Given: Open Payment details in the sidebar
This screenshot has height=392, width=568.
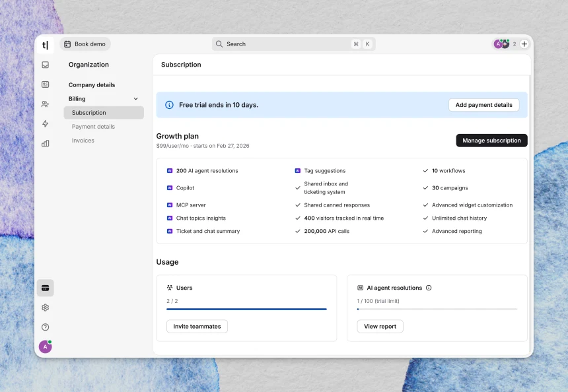Looking at the screenshot, I should [x=93, y=127].
